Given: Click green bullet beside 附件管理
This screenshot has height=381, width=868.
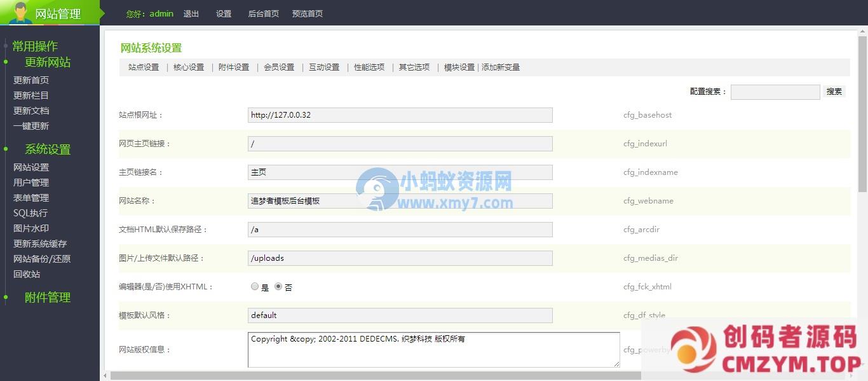Looking at the screenshot, I should point(6,297).
